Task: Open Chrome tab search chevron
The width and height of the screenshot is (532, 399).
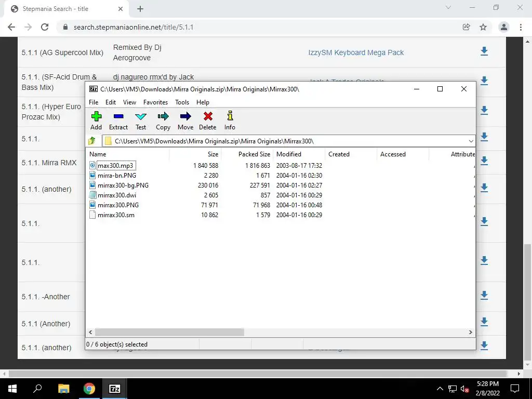Action: (x=448, y=7)
